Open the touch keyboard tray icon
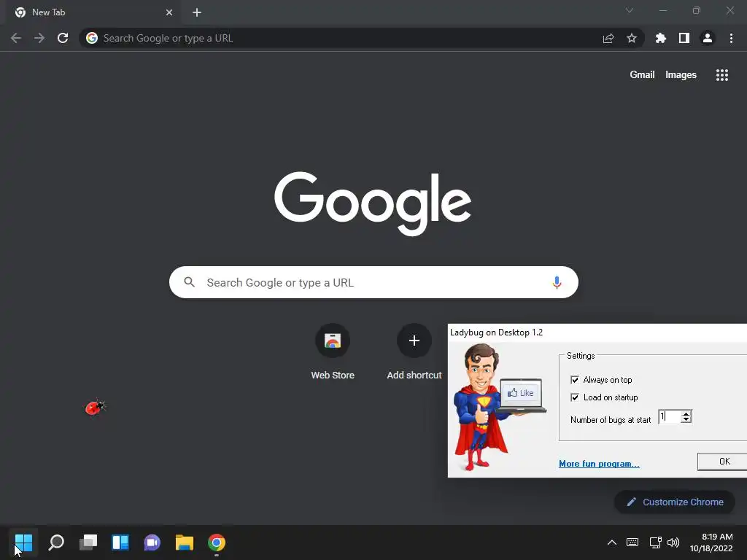This screenshot has width=747, height=560. (632, 542)
